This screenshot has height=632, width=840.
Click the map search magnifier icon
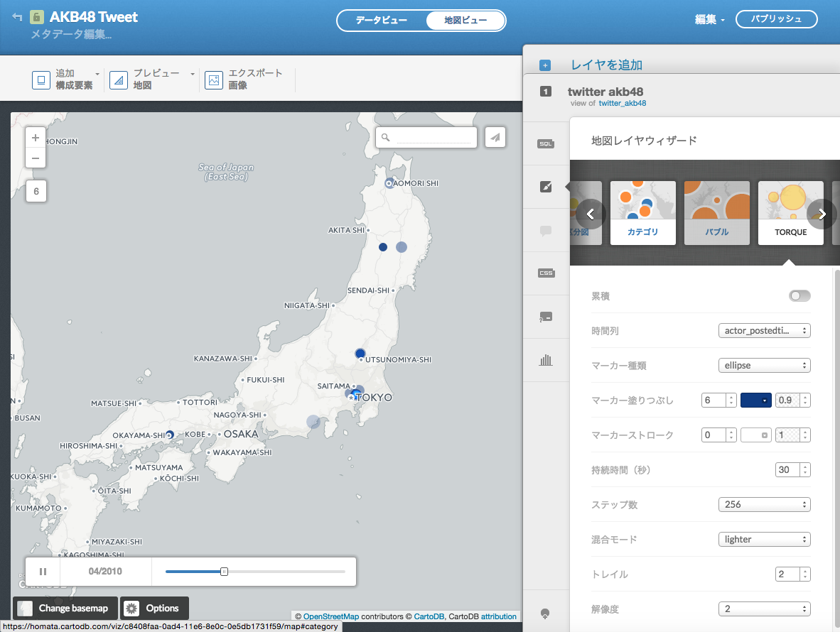pyautogui.click(x=385, y=138)
